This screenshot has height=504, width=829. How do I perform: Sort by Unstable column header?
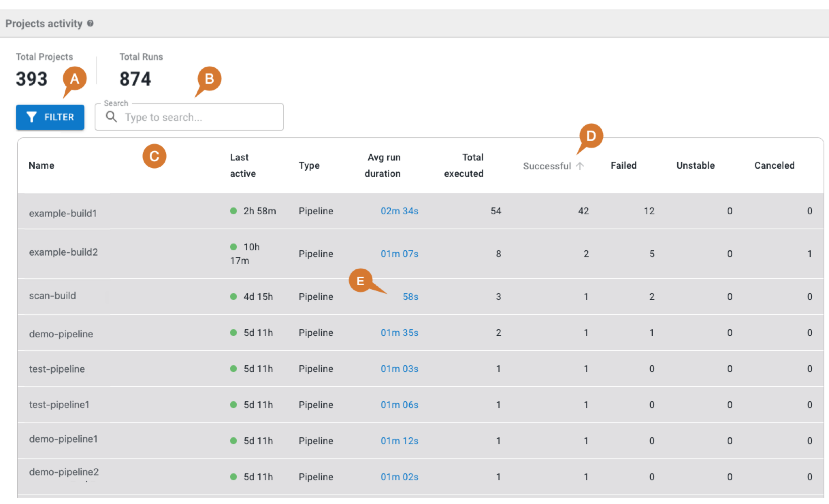695,165
